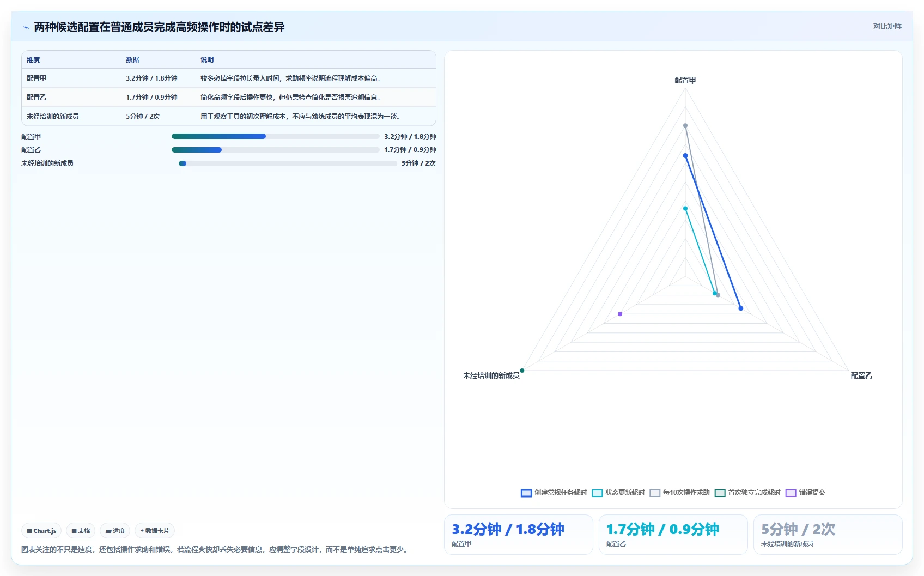Click table value 3.2分钟 / 1.8分钟

151,78
